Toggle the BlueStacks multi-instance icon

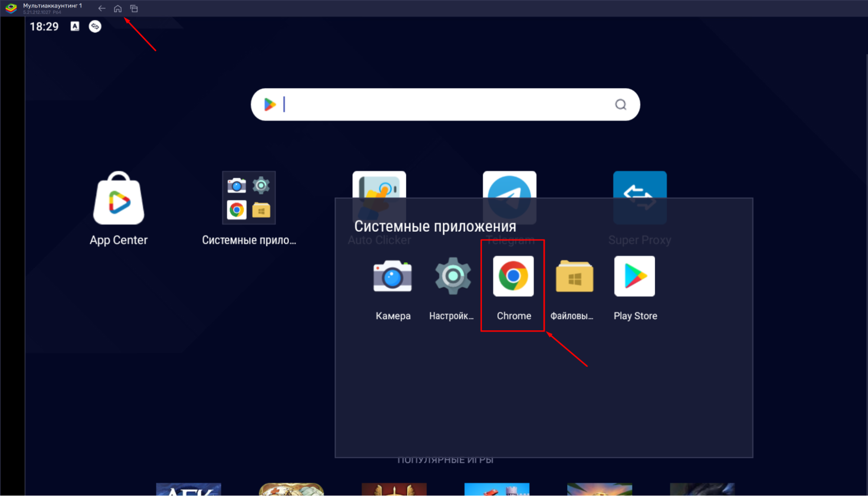coord(134,8)
